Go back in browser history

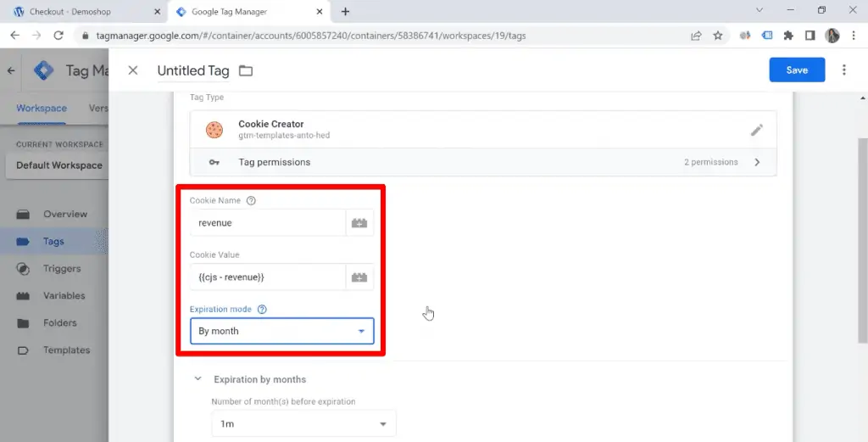(x=15, y=36)
